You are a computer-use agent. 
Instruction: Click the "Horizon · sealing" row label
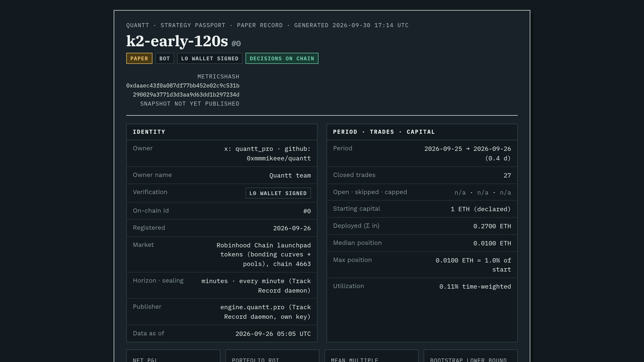coord(158,281)
